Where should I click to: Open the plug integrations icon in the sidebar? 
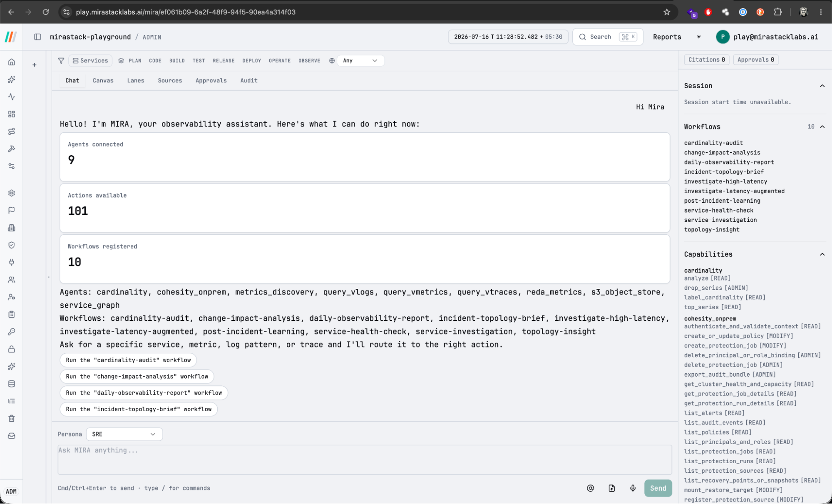[x=12, y=262]
